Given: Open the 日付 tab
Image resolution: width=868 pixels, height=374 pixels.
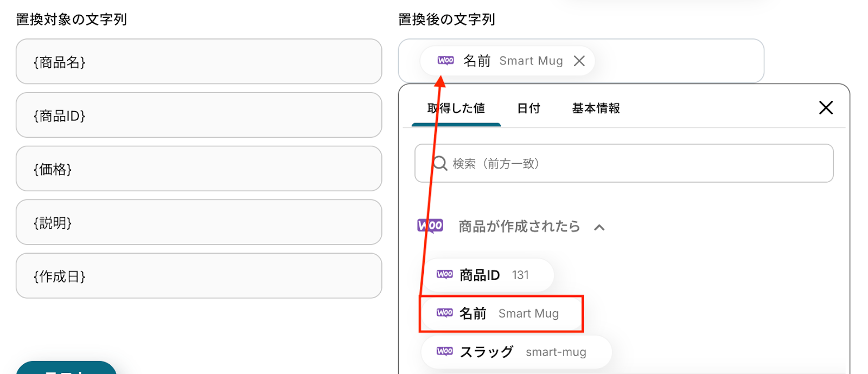Looking at the screenshot, I should (528, 108).
